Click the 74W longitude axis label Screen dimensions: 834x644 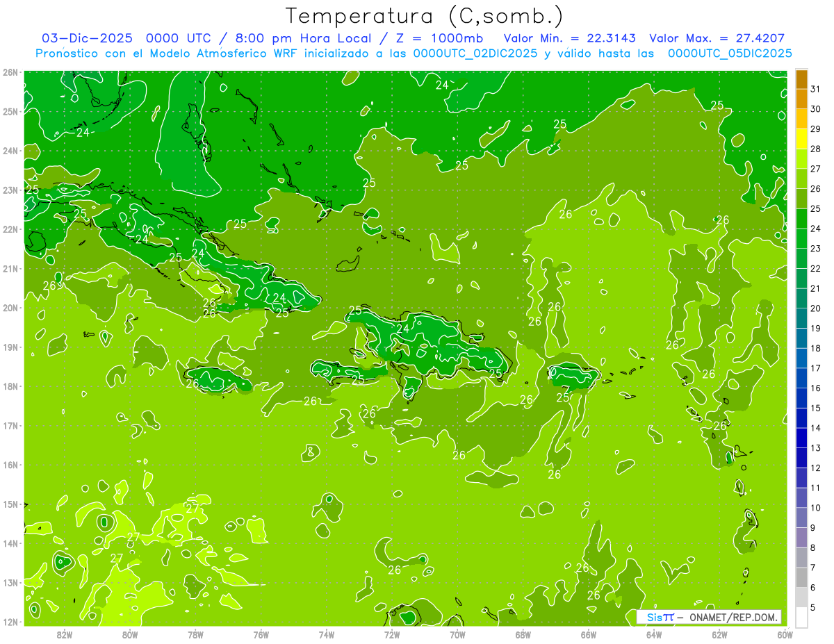pyautogui.click(x=327, y=635)
